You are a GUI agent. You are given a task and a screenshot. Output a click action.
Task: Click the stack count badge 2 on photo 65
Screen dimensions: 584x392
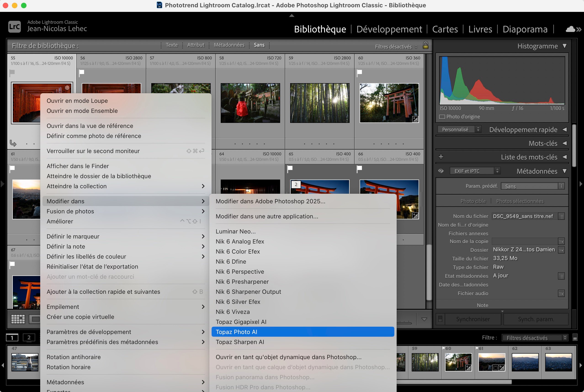(x=296, y=185)
